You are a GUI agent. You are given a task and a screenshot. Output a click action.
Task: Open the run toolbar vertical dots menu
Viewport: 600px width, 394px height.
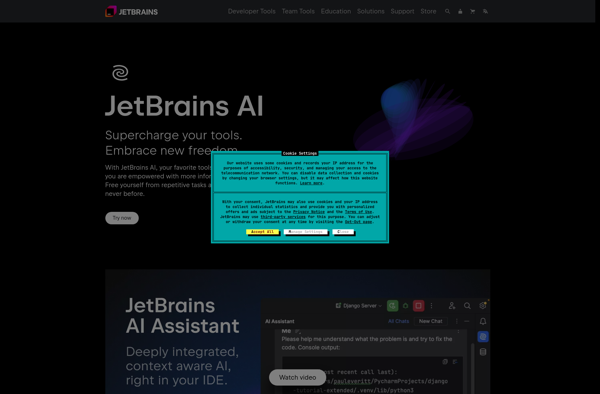(431, 306)
